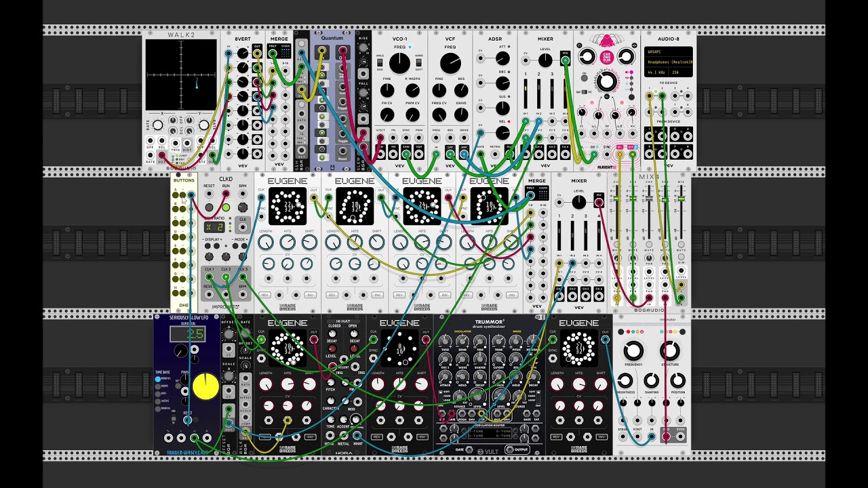
Task: Select the Hours time base on Slow LFO
Action: coord(159,386)
